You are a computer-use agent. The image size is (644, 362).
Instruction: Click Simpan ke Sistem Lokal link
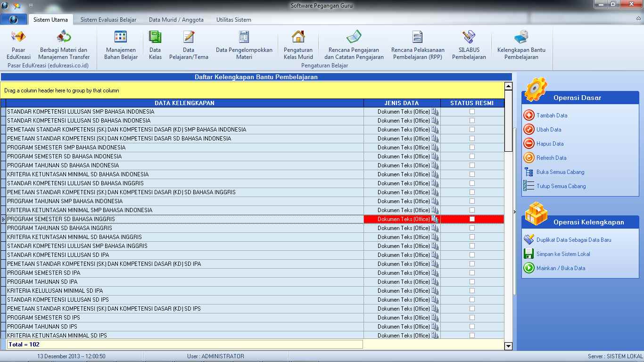coord(563,254)
